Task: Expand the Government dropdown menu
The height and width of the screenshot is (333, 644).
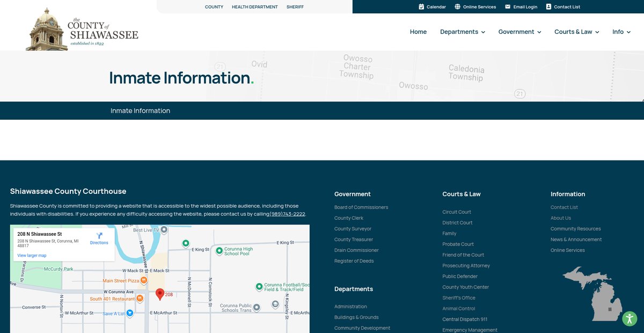Action: [x=519, y=32]
